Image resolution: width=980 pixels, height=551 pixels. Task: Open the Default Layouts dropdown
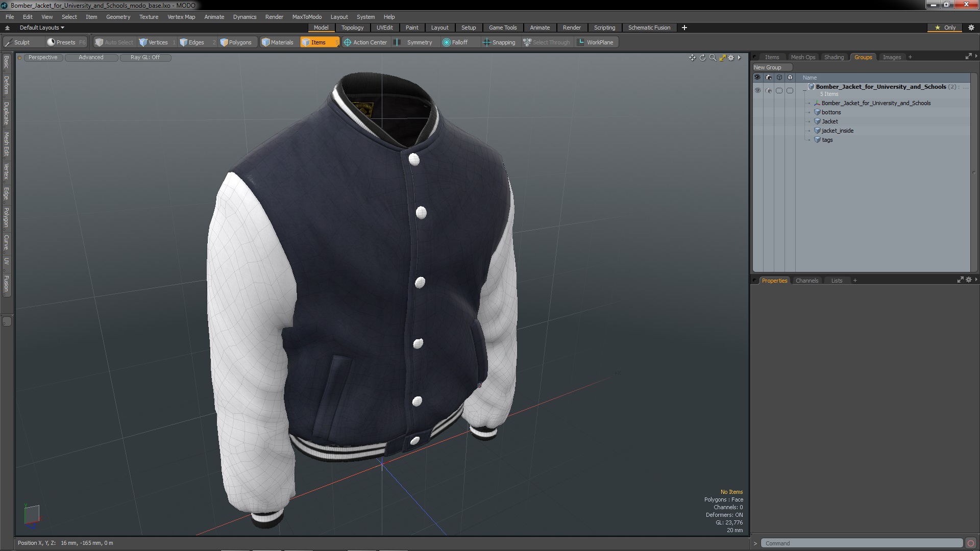(42, 28)
